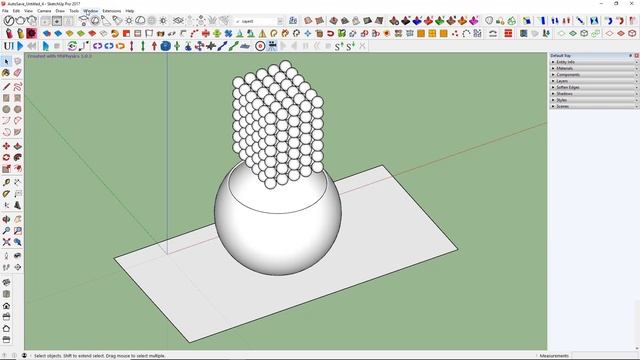The width and height of the screenshot is (640, 360).
Task: Click the MSPhysics record circle icon
Action: pyautogui.click(x=260, y=46)
